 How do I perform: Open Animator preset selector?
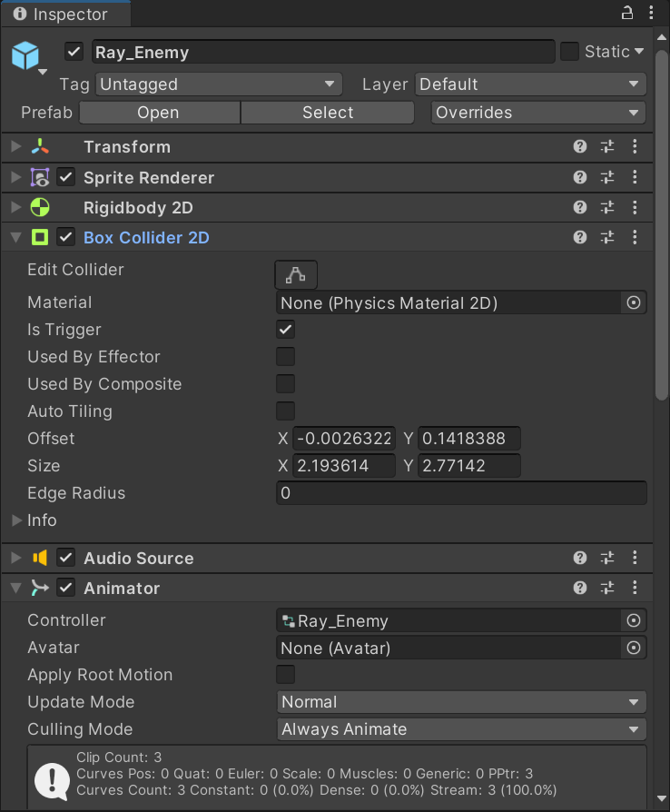coord(607,588)
